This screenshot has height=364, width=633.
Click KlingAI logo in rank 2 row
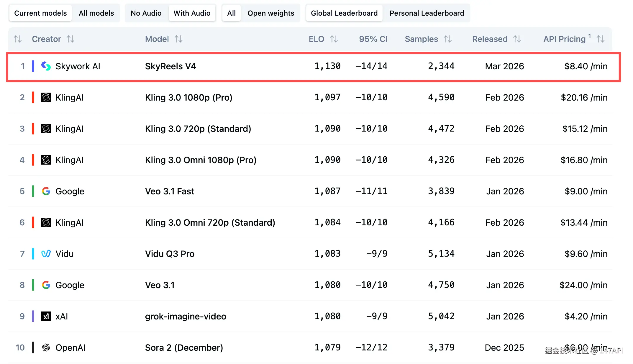click(x=46, y=97)
